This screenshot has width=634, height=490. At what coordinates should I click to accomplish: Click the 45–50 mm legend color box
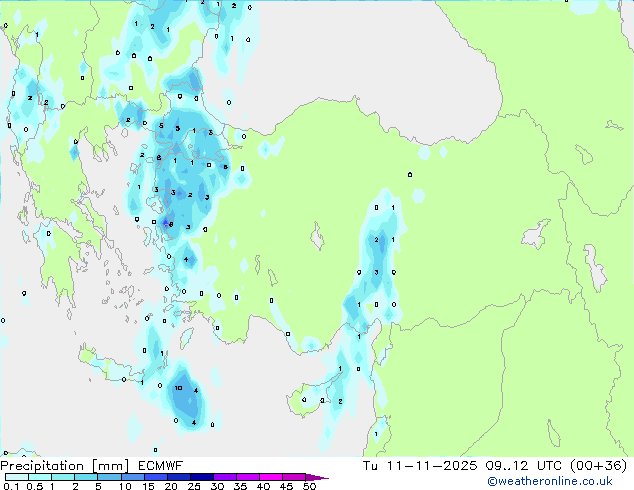294,477
